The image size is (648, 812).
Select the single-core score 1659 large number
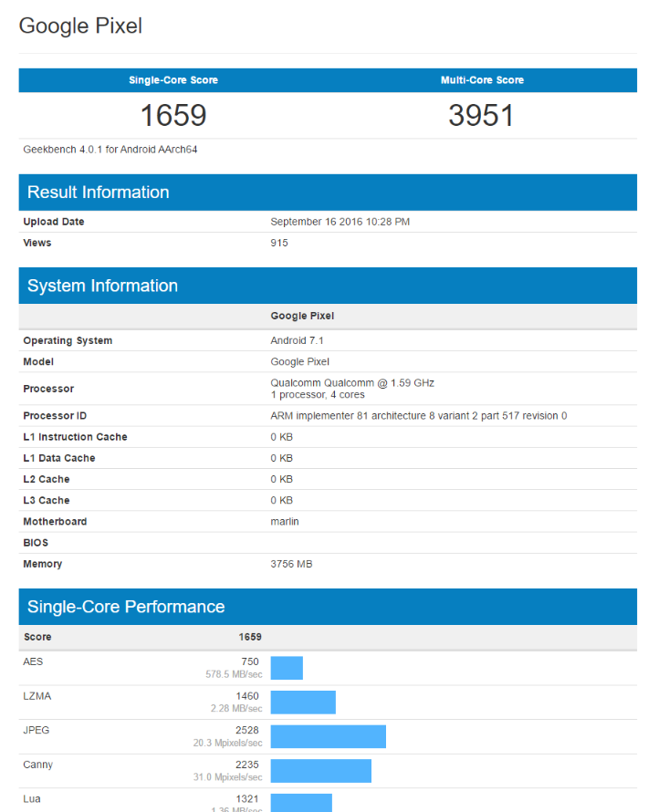click(173, 115)
